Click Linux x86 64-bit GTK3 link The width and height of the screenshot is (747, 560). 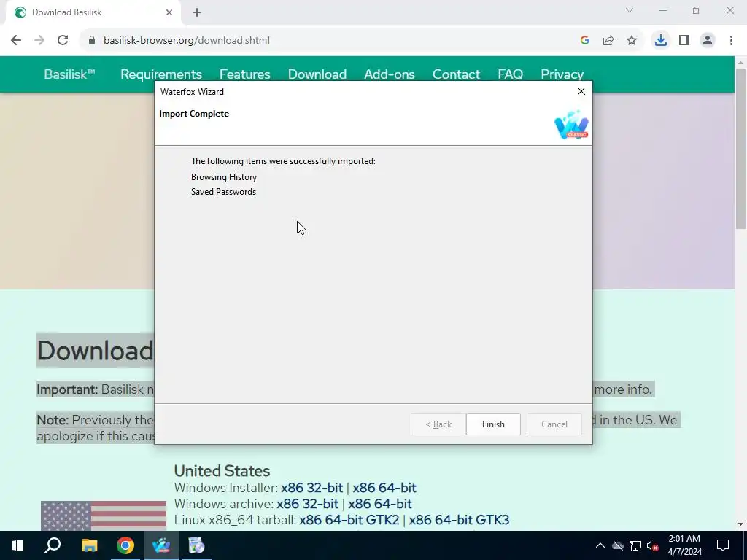click(x=460, y=519)
